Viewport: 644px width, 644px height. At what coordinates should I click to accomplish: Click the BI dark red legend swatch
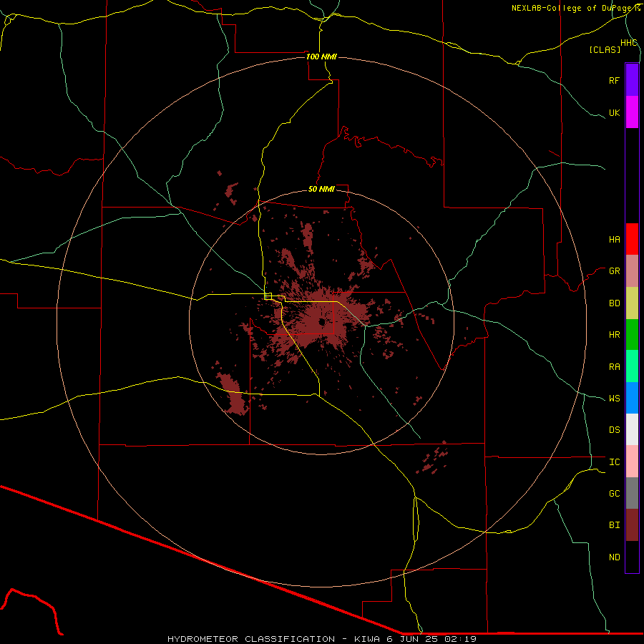[x=632, y=525]
